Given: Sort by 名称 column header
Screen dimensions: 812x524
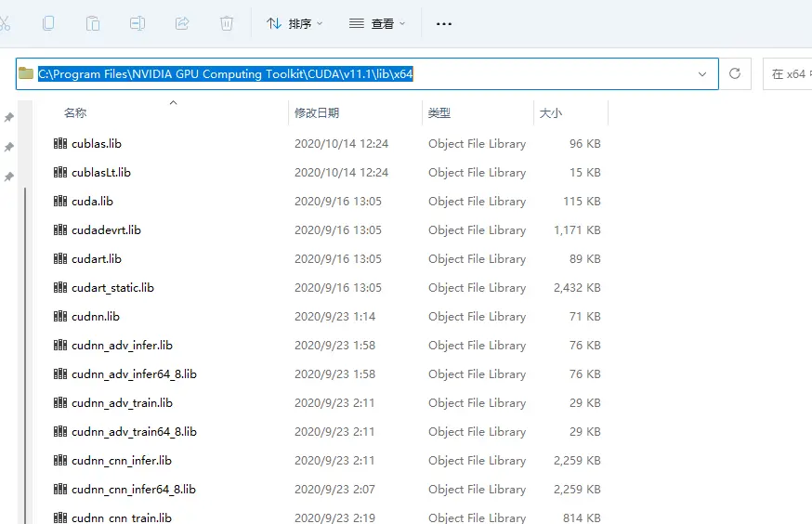Looking at the screenshot, I should (75, 112).
